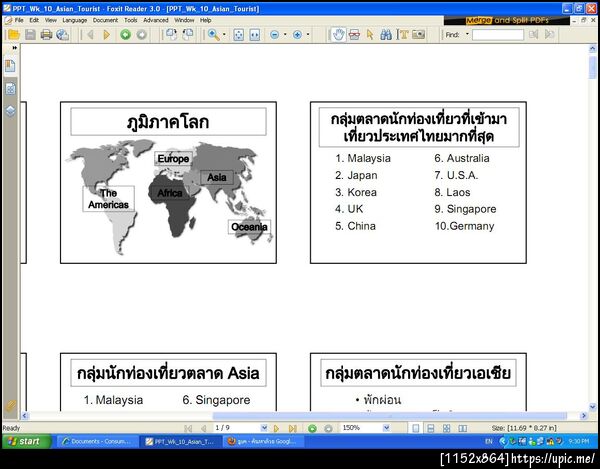
Task: Click the Zoom Out minus icon
Action: pos(274,35)
